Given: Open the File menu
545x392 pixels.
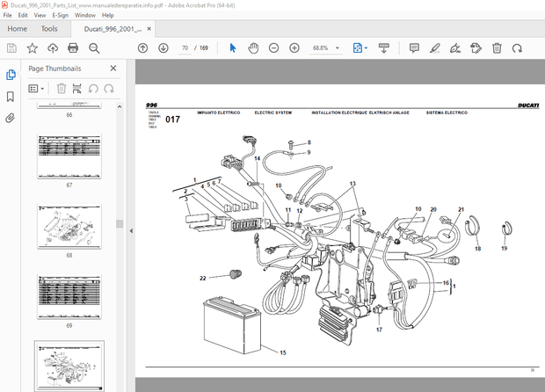Looking at the screenshot, I should click(x=7, y=15).
